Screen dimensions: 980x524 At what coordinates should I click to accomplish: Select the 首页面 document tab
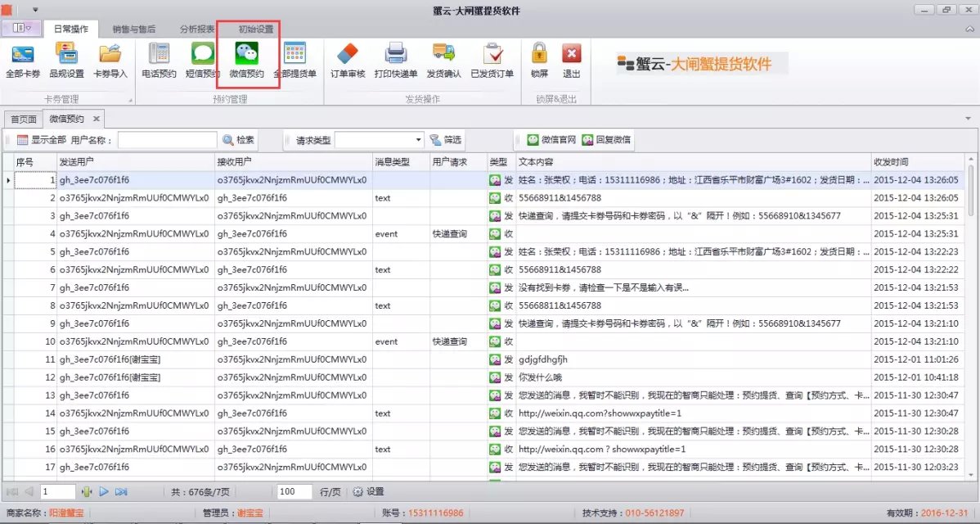coord(24,119)
